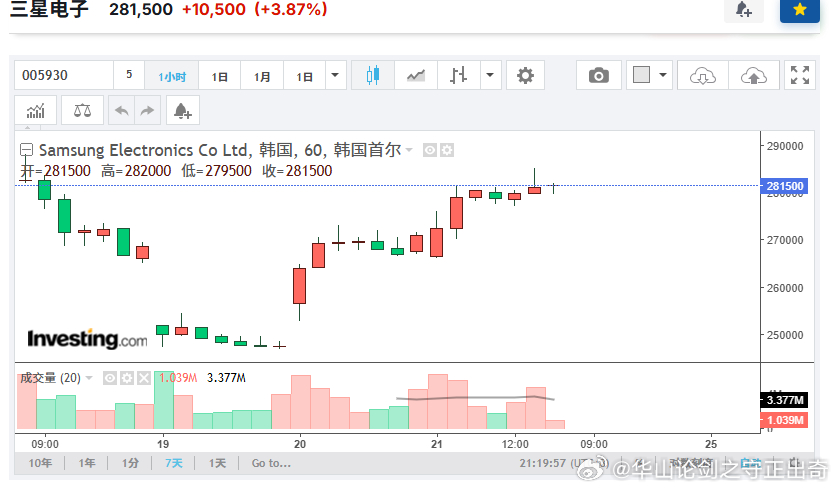This screenshot has height=489, width=837.
Task: Select the 1日 interval beside dropdown arrow
Action: [x=304, y=75]
